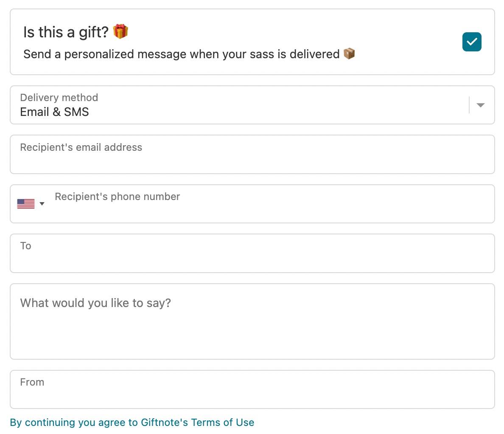504x434 pixels.
Task: Click into the 'To' name field
Action: [x=252, y=254]
